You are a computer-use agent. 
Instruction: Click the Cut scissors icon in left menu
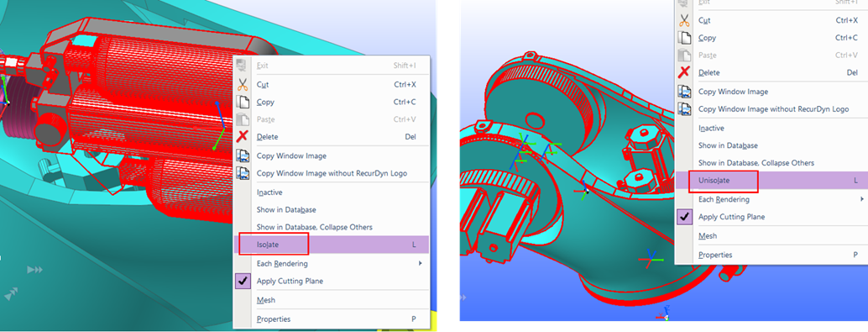(243, 84)
